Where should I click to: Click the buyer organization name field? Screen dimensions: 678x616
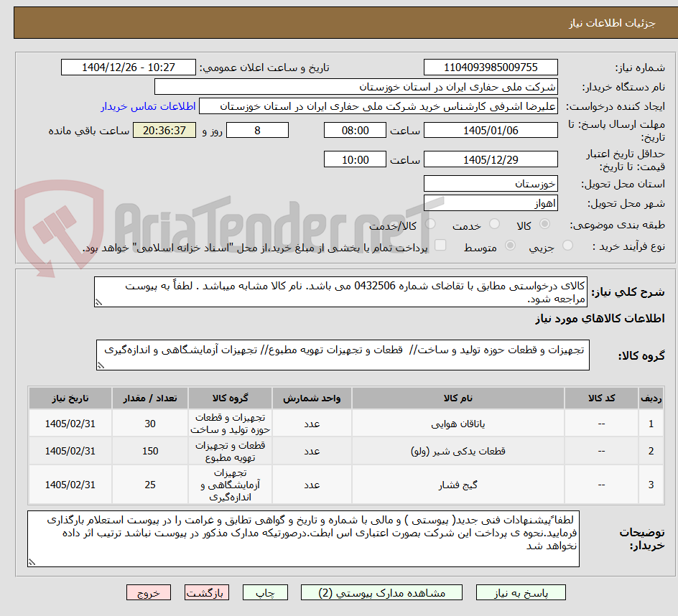point(356,87)
